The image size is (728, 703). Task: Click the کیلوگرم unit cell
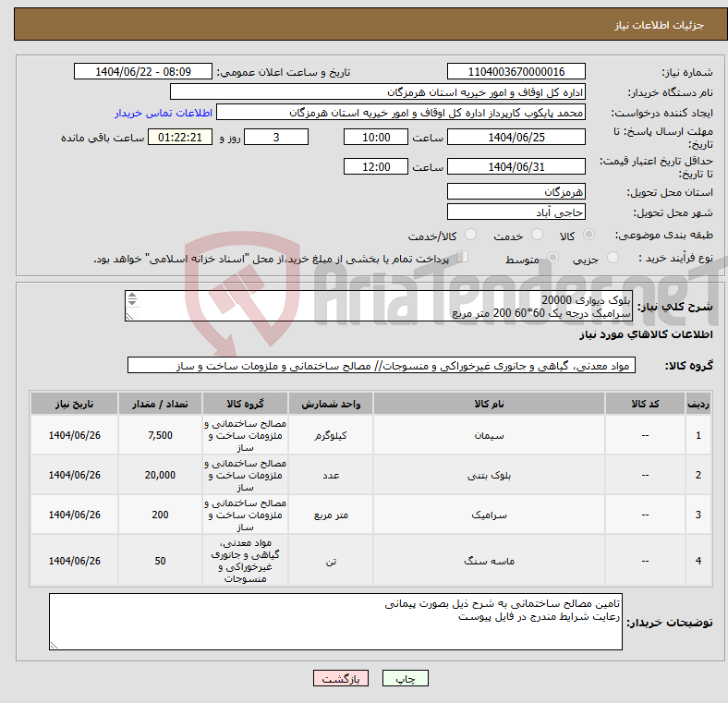[331, 435]
